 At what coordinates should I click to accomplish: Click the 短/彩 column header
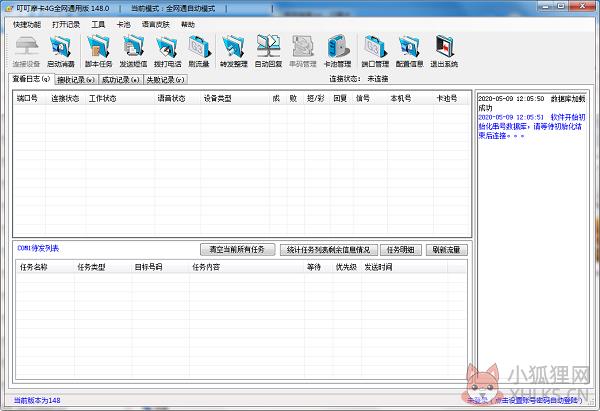click(x=316, y=98)
